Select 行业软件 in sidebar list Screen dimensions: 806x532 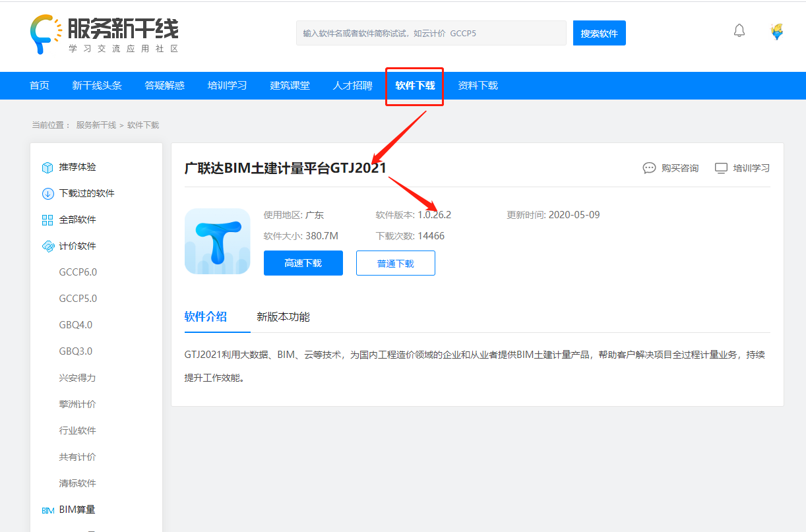(x=78, y=430)
